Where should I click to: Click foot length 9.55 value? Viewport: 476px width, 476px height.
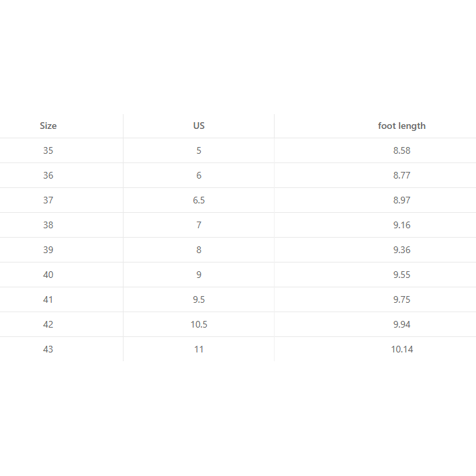click(401, 275)
